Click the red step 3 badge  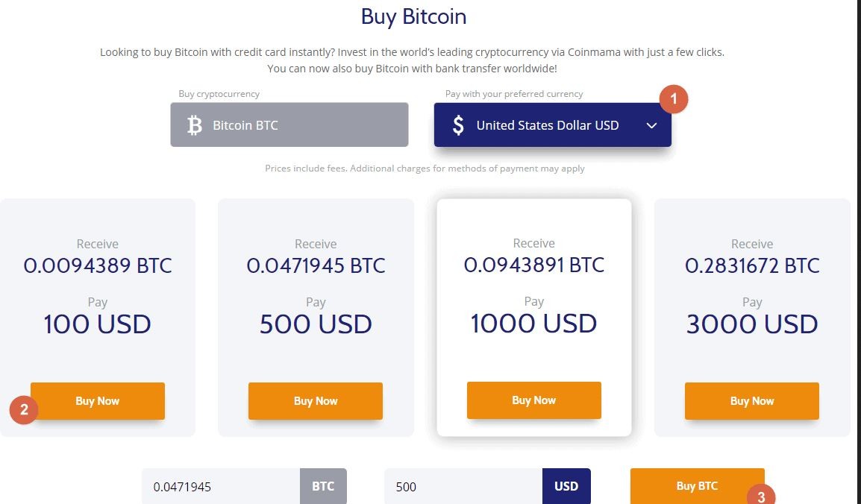761,494
